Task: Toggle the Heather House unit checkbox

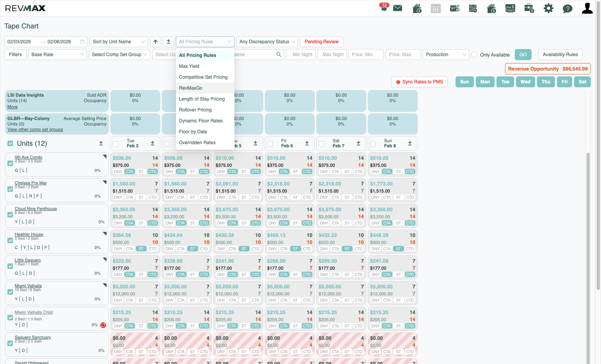Action: click(x=10, y=241)
